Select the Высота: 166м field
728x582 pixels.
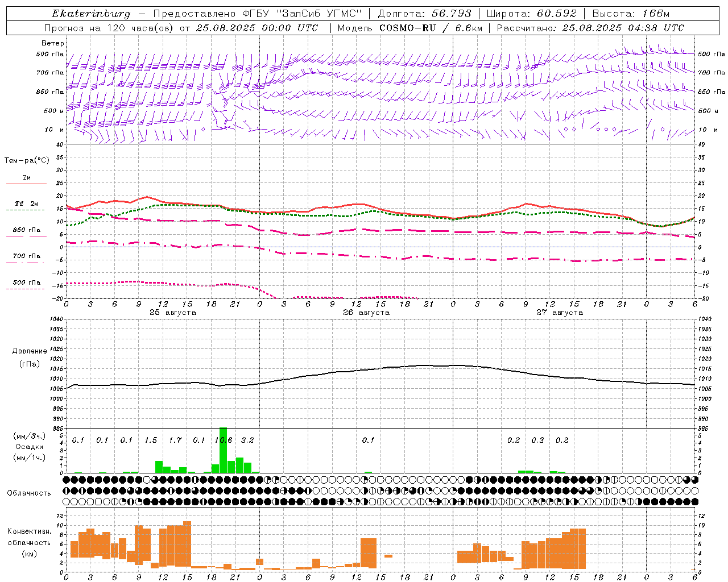[631, 14]
